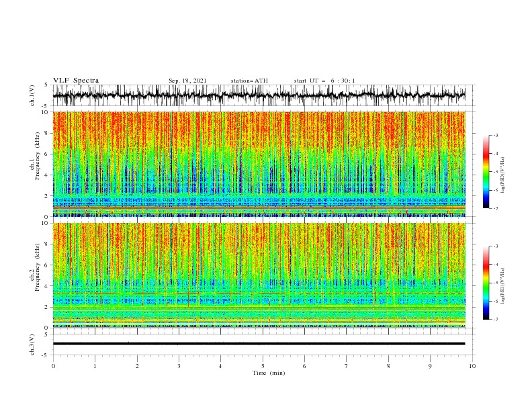Click the "-7" tick on lower colorbar
Image resolution: width=532 pixels, height=411 pixels.
[495, 319]
